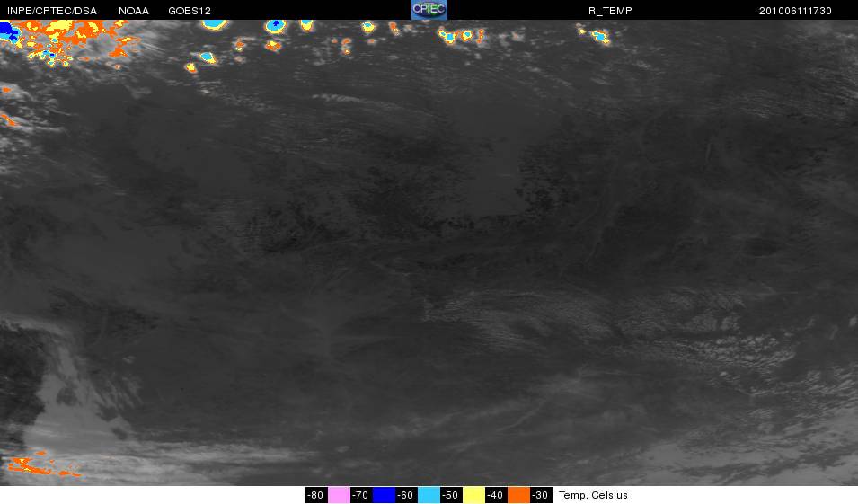Click the INPE/CPTEC/DSA header text
The image size is (858, 504).
pos(52,11)
